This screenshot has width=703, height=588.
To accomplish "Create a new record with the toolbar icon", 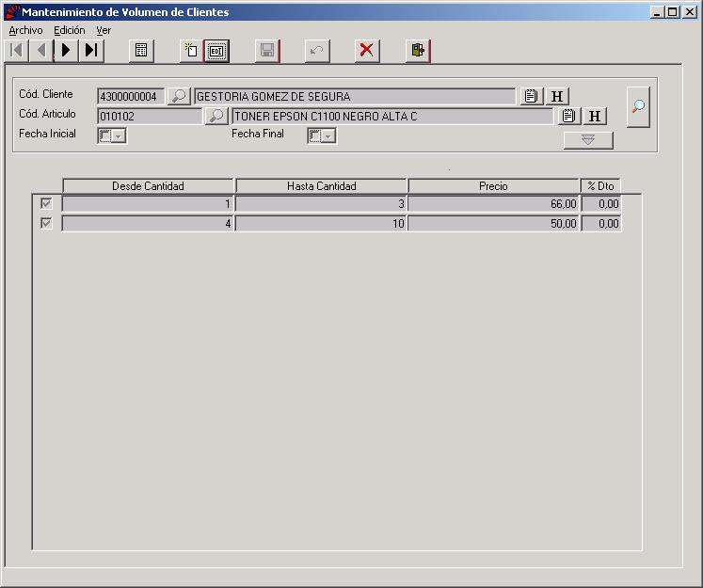I will 191,50.
